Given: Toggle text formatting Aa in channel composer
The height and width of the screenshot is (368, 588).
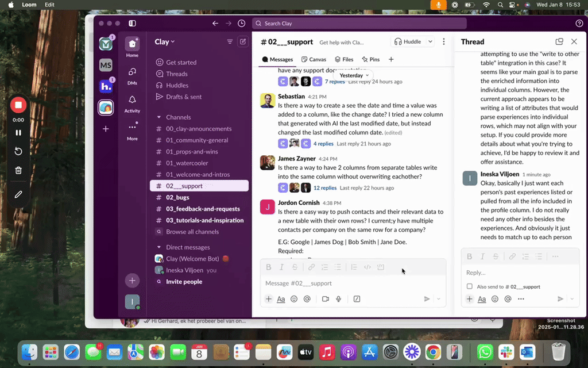Looking at the screenshot, I should click(x=281, y=299).
